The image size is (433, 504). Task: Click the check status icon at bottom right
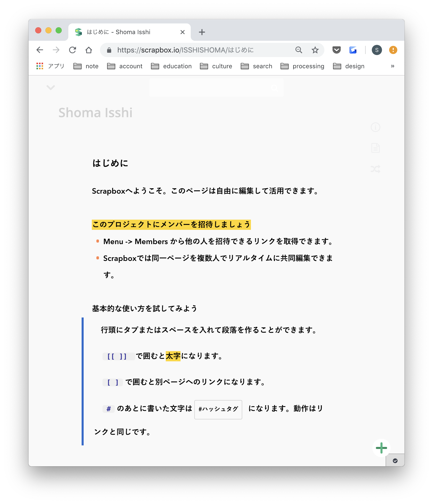click(x=395, y=461)
